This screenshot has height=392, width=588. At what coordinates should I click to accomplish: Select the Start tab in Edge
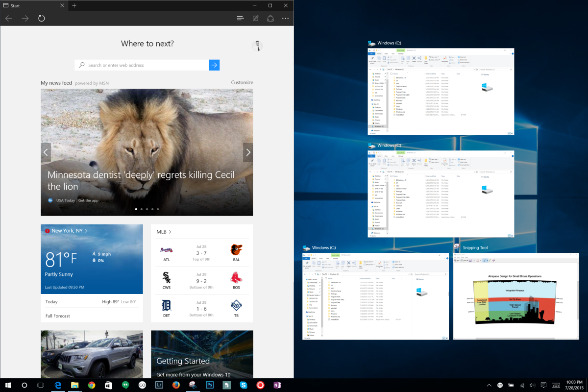pyautogui.click(x=29, y=5)
